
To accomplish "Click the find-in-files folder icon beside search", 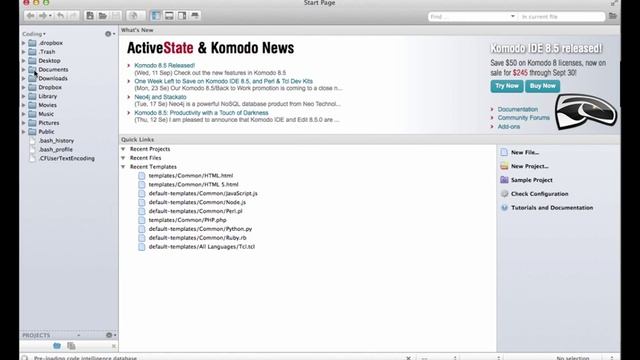I will pos(613,16).
